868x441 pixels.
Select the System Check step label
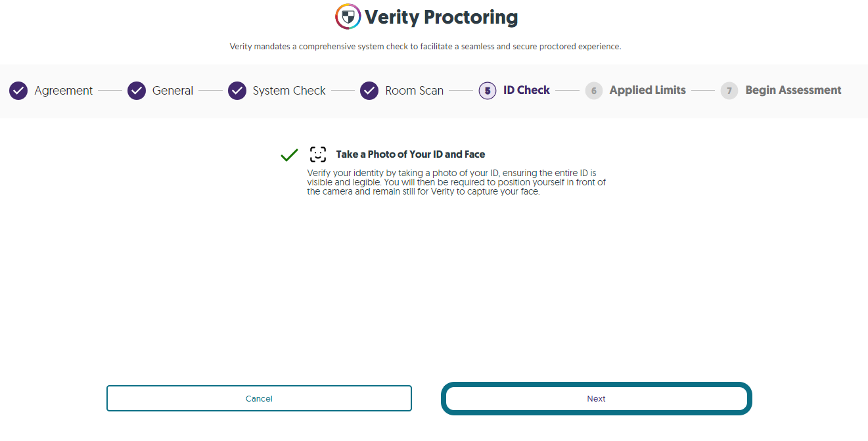point(289,91)
